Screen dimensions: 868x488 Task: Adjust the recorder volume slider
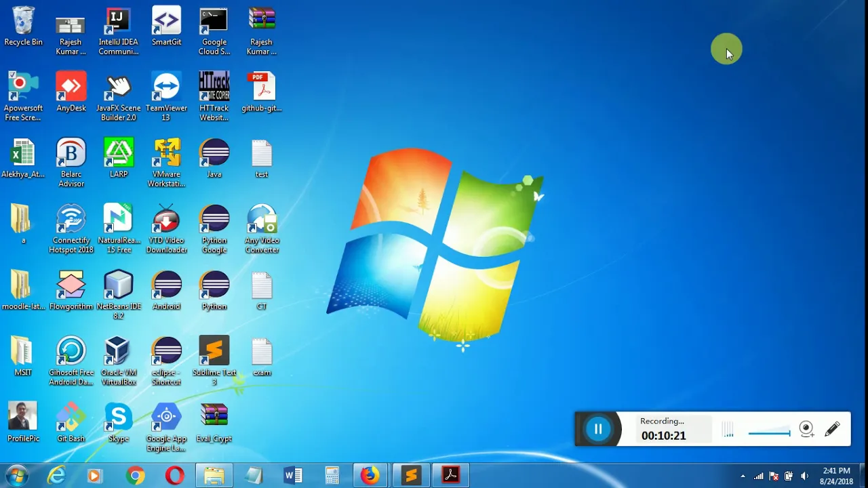coord(769,432)
